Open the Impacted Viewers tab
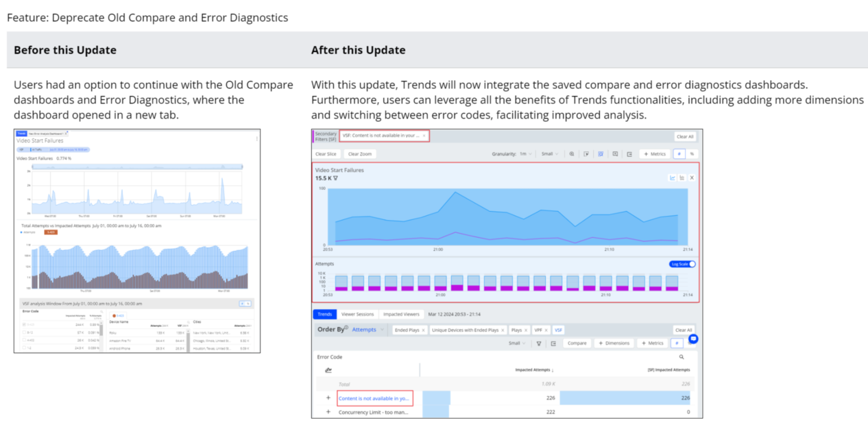The height and width of the screenshot is (429, 868). point(401,315)
